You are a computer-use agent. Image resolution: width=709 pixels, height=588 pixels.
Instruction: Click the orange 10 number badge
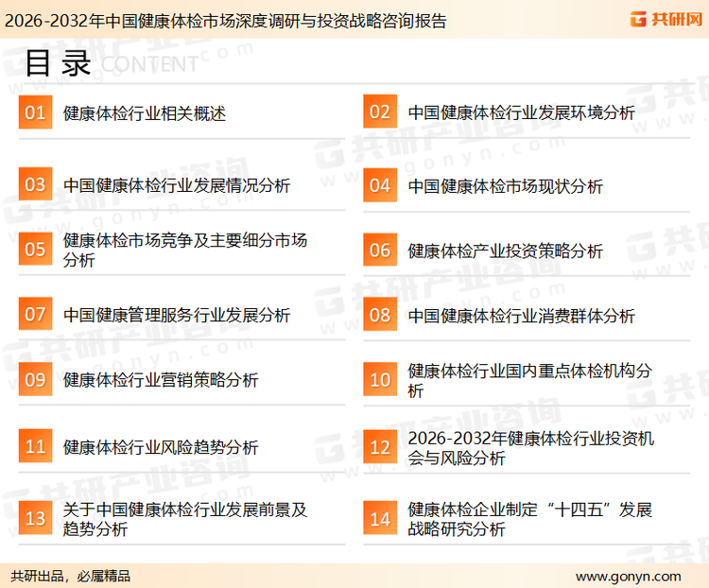pyautogui.click(x=380, y=379)
